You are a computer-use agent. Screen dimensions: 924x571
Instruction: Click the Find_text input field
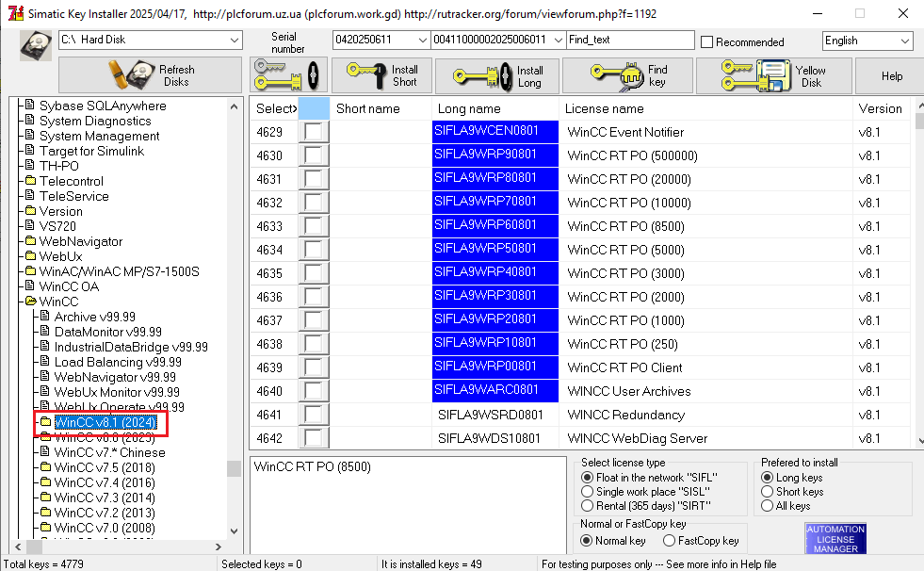pos(629,41)
